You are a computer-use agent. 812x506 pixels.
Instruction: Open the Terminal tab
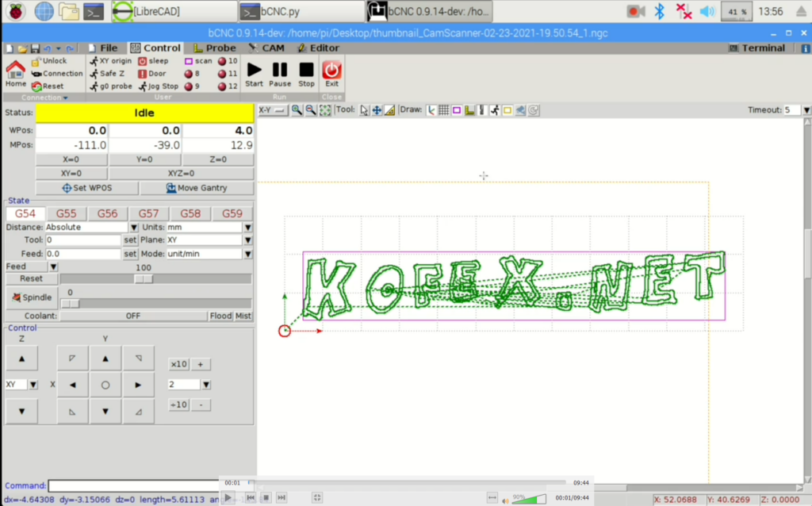click(756, 48)
